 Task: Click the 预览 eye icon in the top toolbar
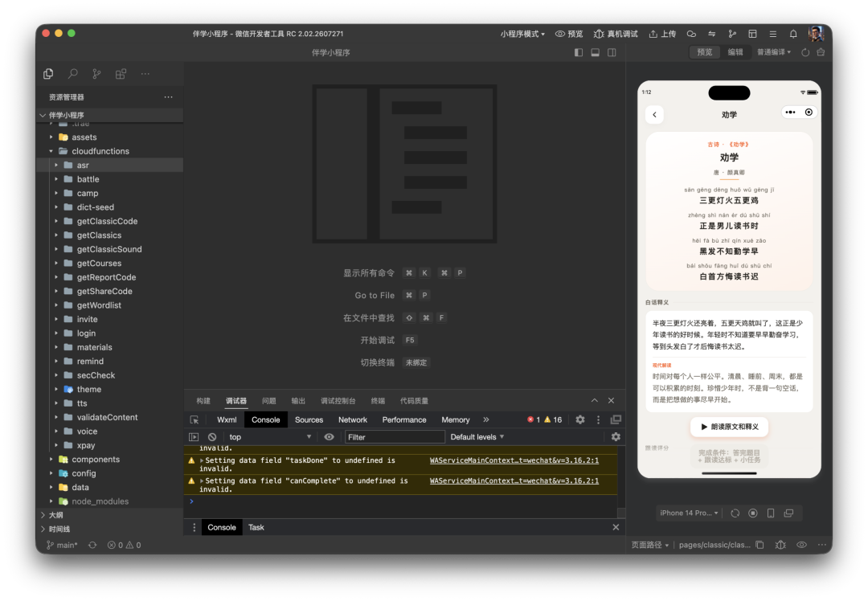point(560,34)
